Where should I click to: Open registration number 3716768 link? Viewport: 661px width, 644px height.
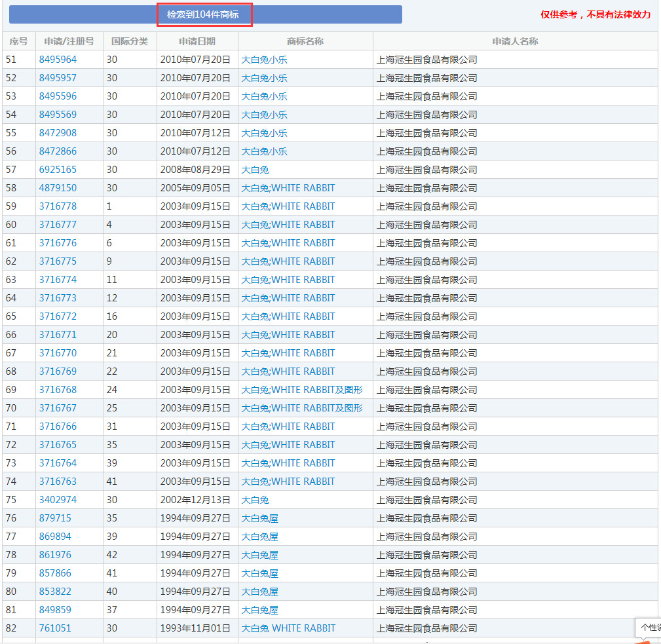click(58, 390)
